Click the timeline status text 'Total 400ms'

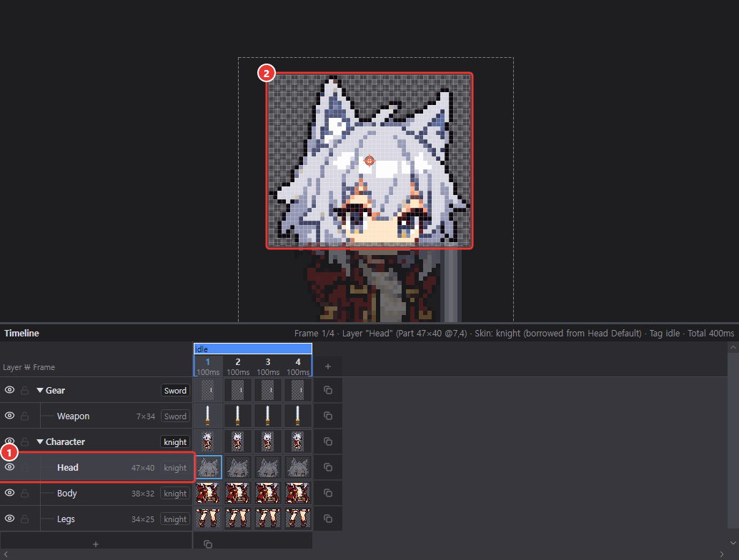click(710, 333)
